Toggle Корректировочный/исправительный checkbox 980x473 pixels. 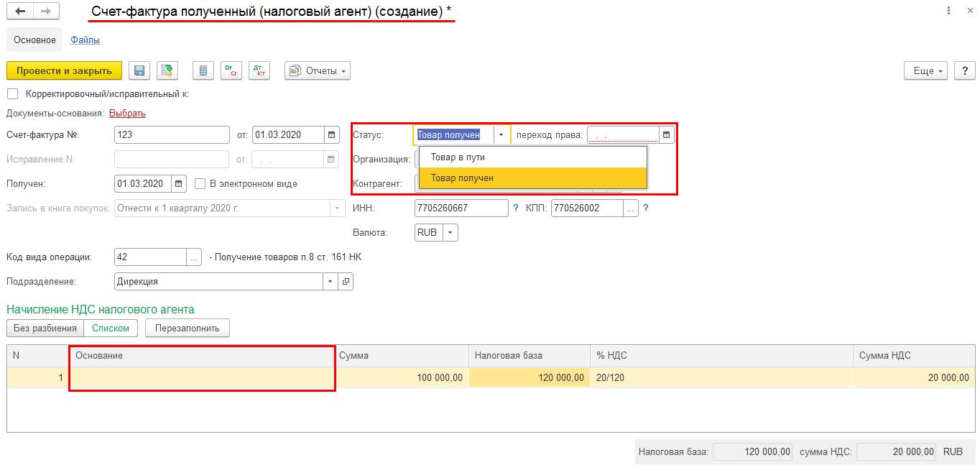click(x=12, y=93)
